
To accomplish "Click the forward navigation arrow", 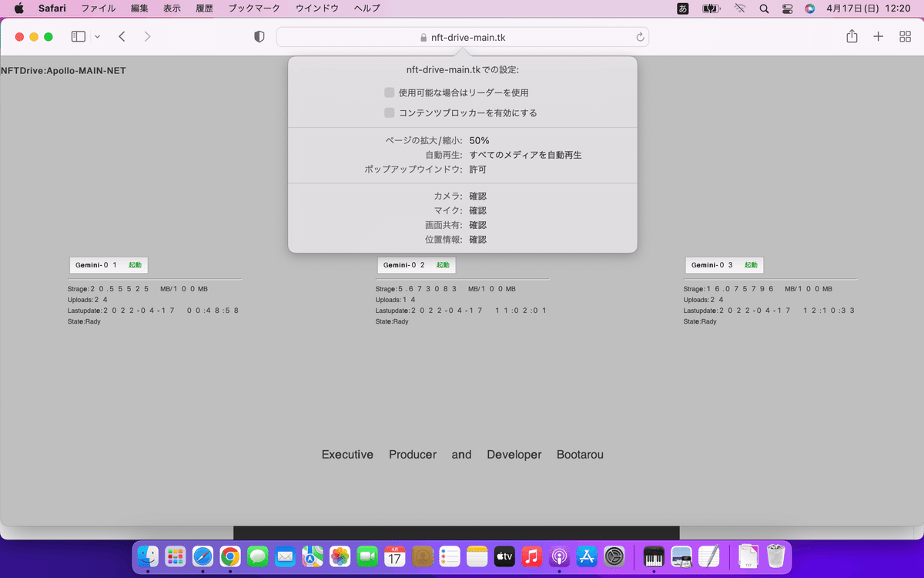I will click(147, 36).
